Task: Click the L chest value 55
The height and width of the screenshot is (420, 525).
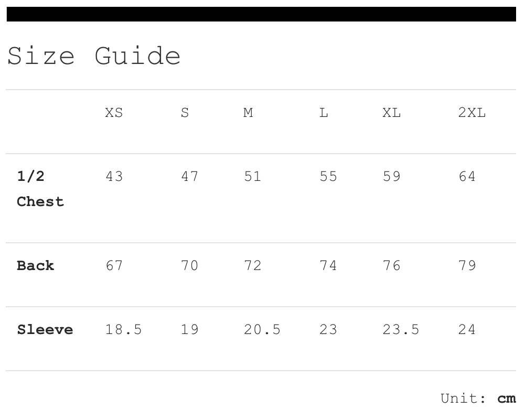Action: click(328, 177)
